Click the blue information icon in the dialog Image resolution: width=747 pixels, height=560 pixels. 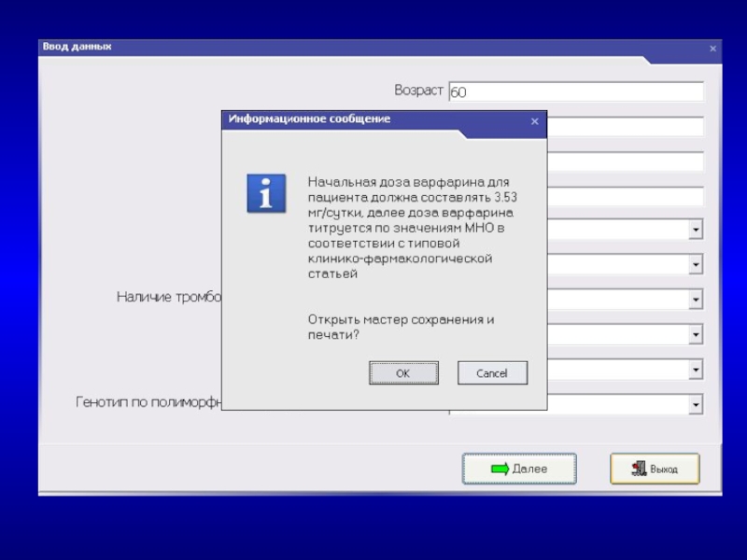coord(266,193)
